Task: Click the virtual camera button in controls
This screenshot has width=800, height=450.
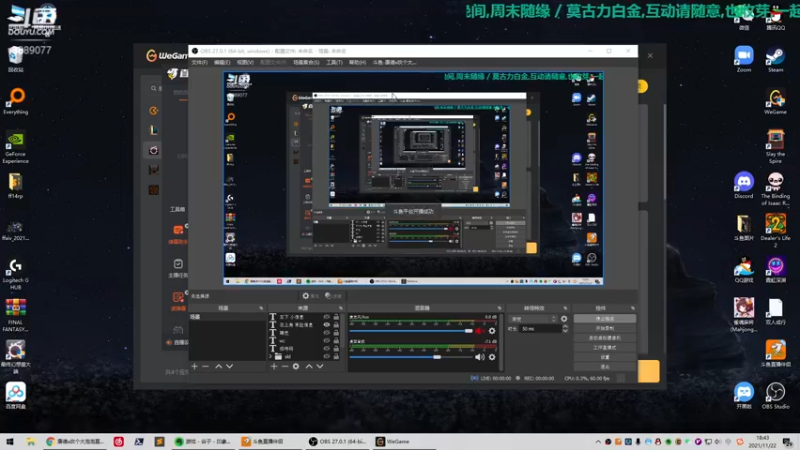Action: point(605,338)
